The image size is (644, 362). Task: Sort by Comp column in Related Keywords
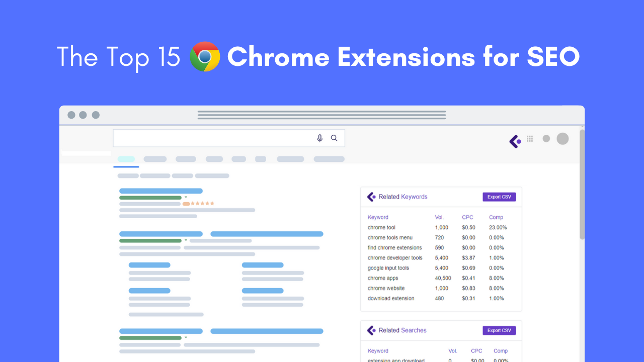(x=496, y=217)
